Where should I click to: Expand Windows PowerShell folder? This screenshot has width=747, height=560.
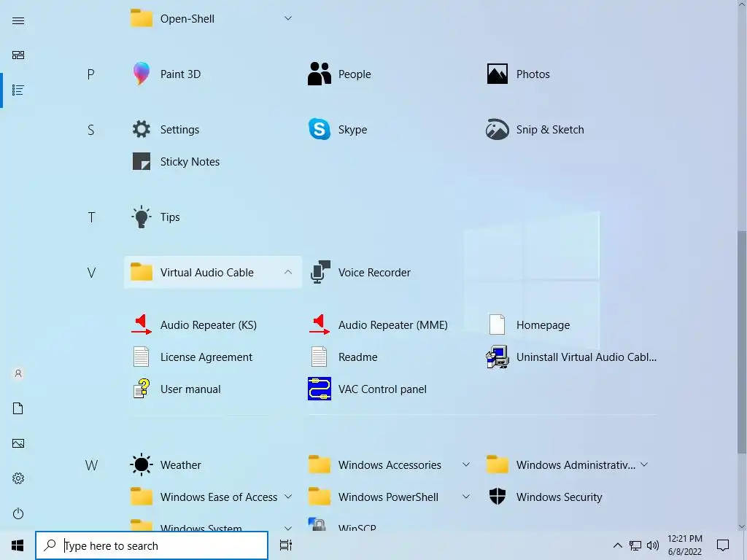click(x=391, y=497)
